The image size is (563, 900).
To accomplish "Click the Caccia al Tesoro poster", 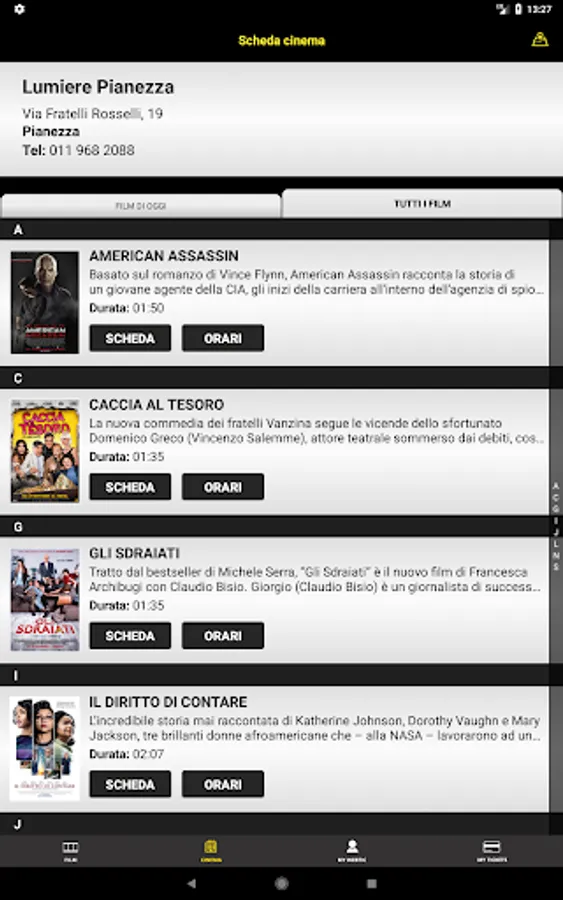I will pyautogui.click(x=45, y=451).
